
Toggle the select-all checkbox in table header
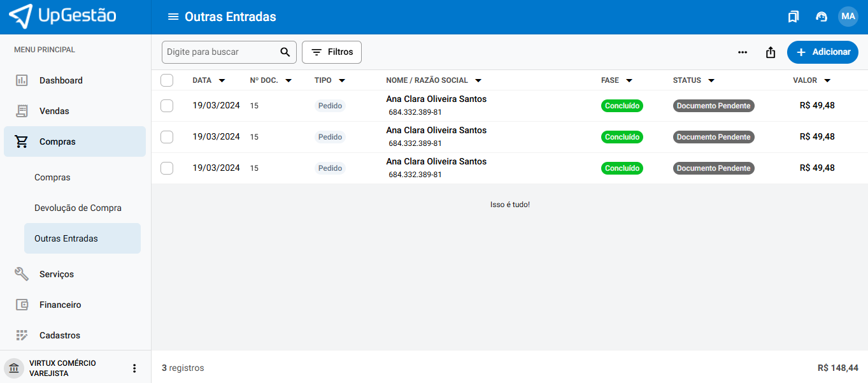pos(167,80)
